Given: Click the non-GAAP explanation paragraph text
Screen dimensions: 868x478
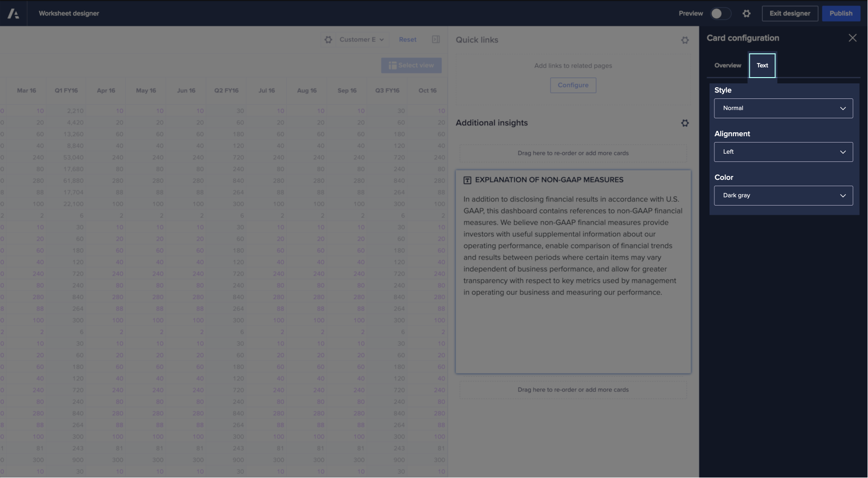Looking at the screenshot, I should click(x=573, y=246).
